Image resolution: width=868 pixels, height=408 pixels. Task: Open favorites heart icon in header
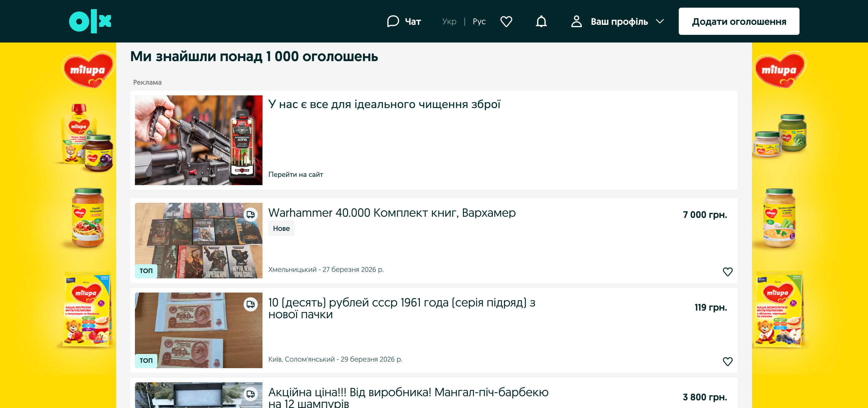coord(506,21)
